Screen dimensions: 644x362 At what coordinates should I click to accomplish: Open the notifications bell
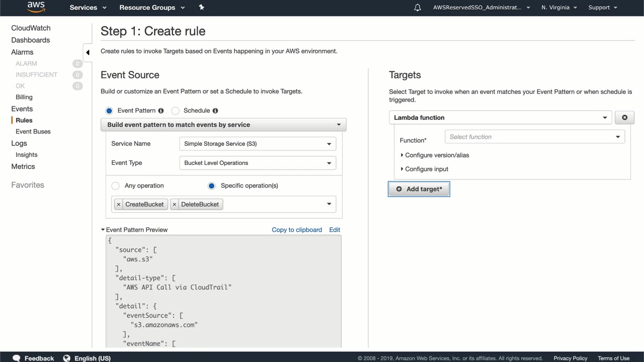[418, 8]
